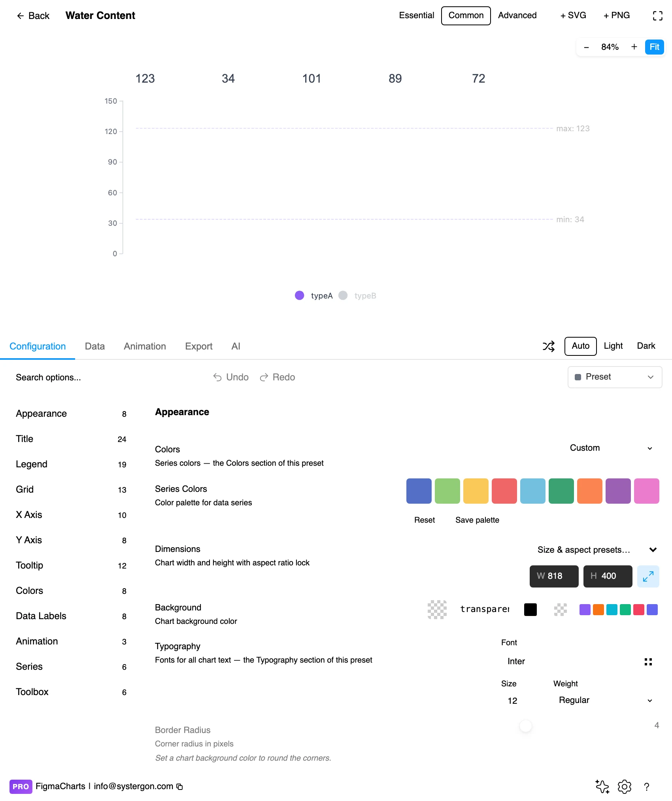The width and height of the screenshot is (672, 801).
Task: Set theme mode to Auto
Action: point(580,346)
